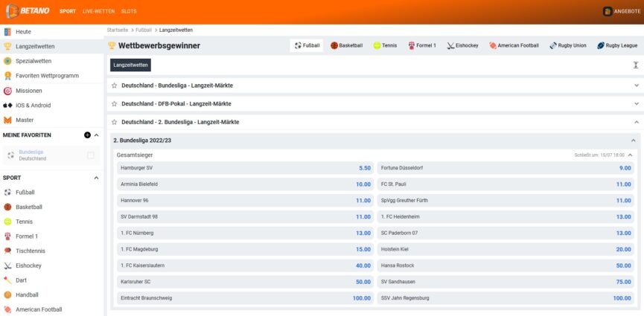This screenshot has width=644, height=316.
Task: Add a favorite with the plus icon
Action: [87, 135]
